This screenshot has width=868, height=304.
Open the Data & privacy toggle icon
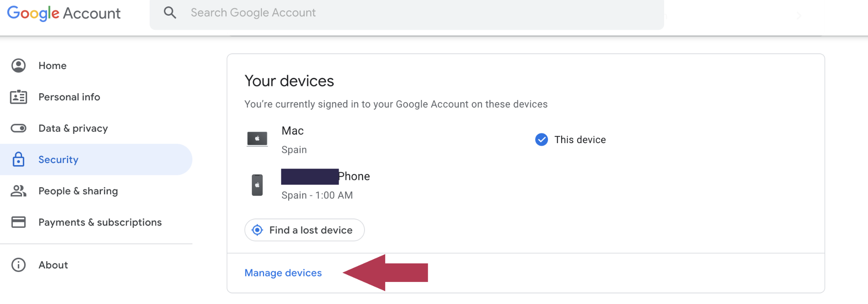[x=18, y=128]
